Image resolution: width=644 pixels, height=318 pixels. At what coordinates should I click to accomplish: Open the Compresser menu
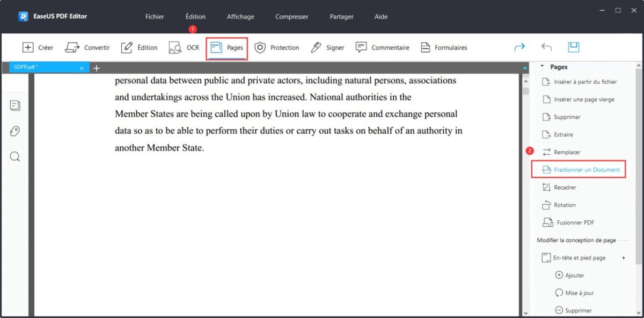(x=292, y=17)
